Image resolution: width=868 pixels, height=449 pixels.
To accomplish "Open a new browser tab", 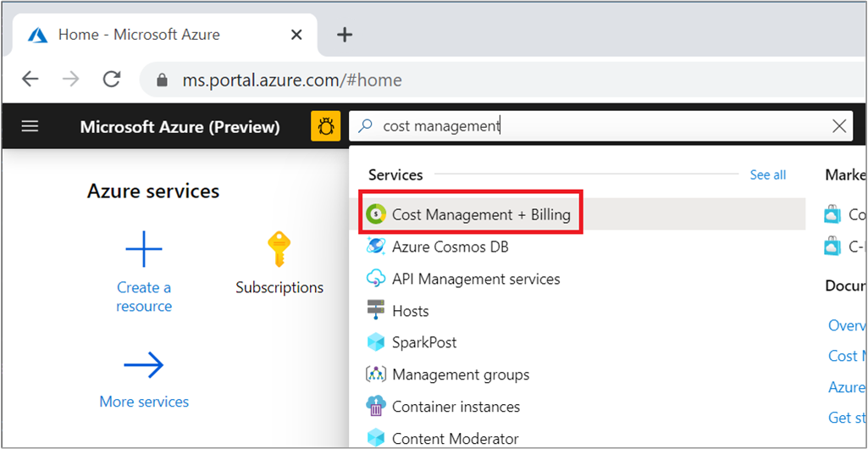I will pos(344,35).
